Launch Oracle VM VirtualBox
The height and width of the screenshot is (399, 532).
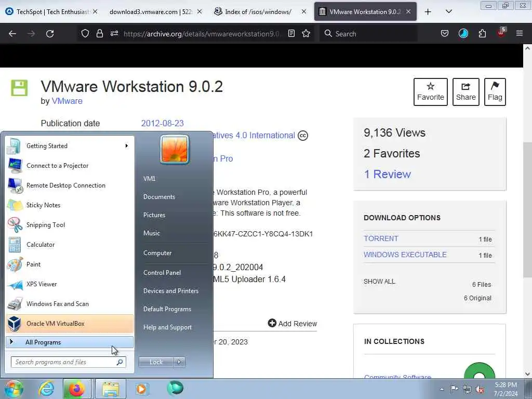point(70,323)
